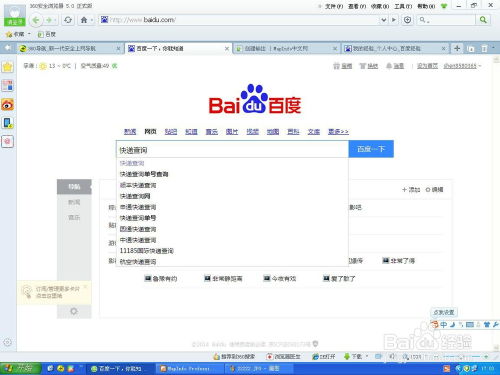Open the 新闻 link above search box
500x375 pixels.
click(130, 132)
